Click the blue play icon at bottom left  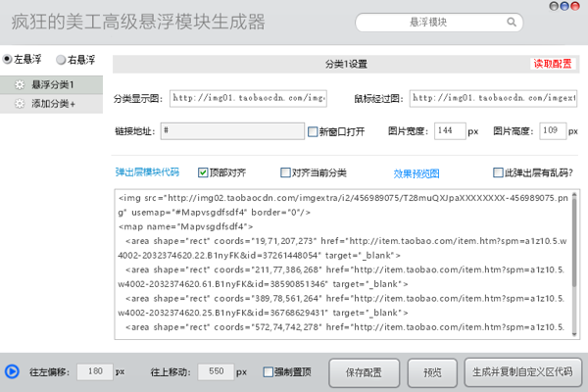(11, 371)
